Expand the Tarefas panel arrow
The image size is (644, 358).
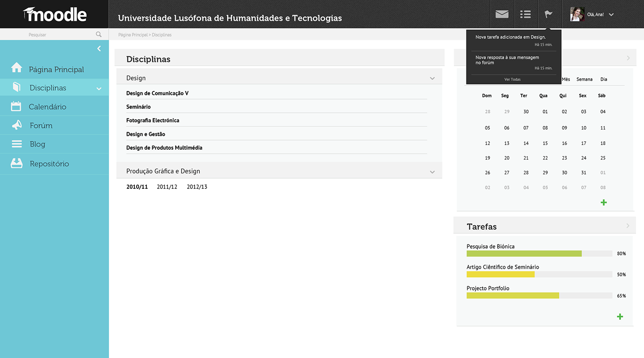coord(628,226)
